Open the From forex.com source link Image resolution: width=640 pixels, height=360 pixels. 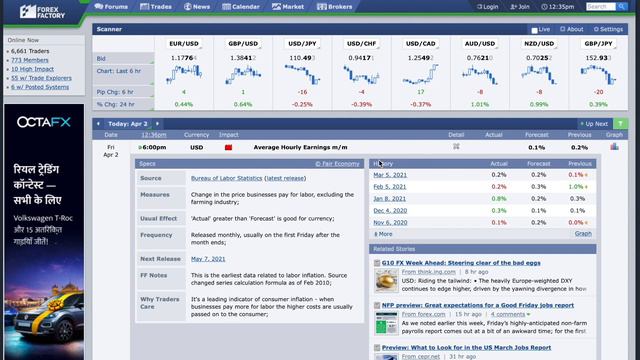click(423, 314)
